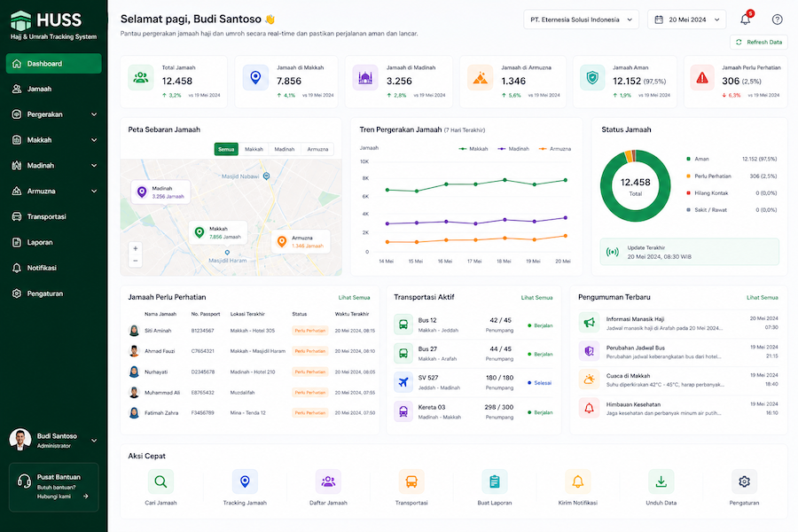Click the Madinah legend in trend chart
The image size is (798, 532).
tap(513, 149)
